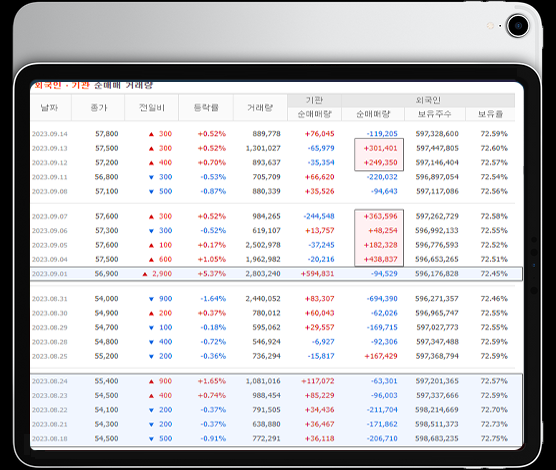Select date cell 2023.09.13

(50, 148)
